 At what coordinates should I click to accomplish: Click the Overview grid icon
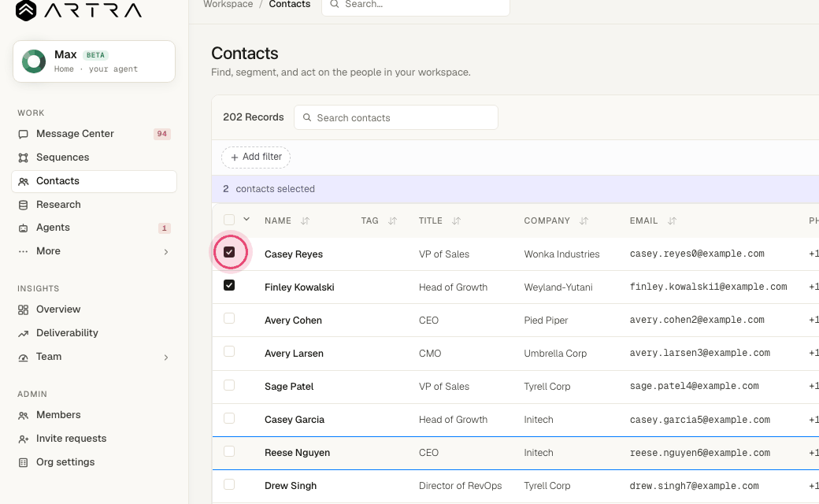click(23, 309)
